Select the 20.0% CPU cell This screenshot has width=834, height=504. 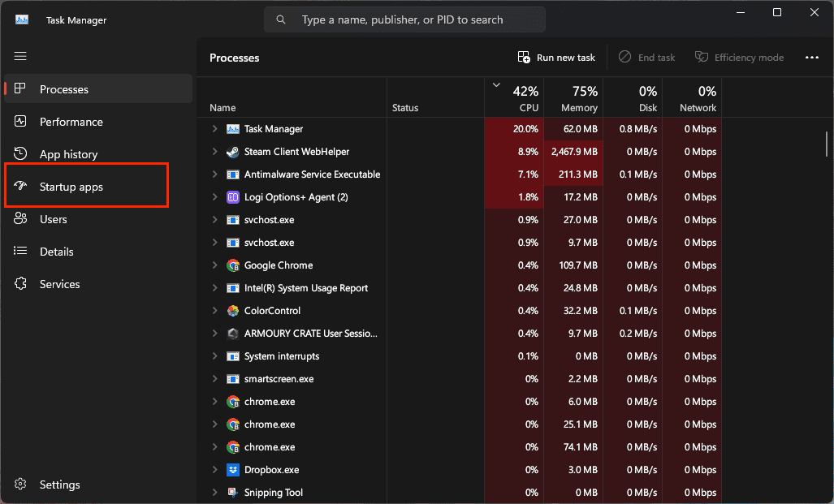point(514,129)
